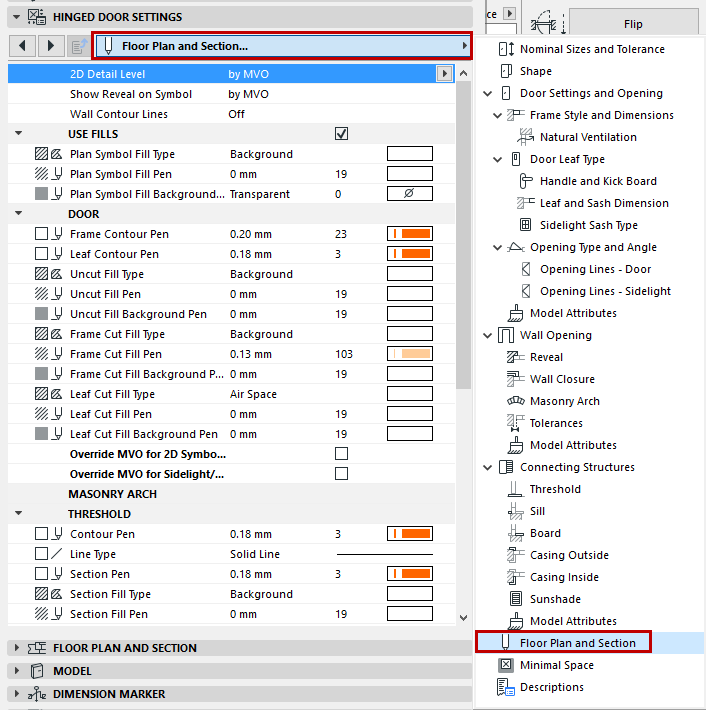706x710 pixels.
Task: Click the Plan Symbol Fill Background transparent swatch
Action: (x=410, y=194)
